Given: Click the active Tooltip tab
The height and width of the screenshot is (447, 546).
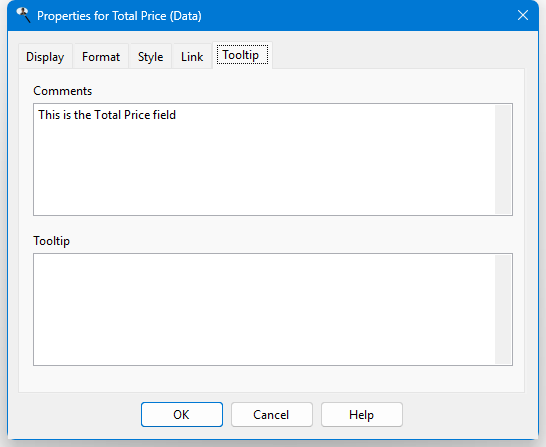Looking at the screenshot, I should pos(242,55).
